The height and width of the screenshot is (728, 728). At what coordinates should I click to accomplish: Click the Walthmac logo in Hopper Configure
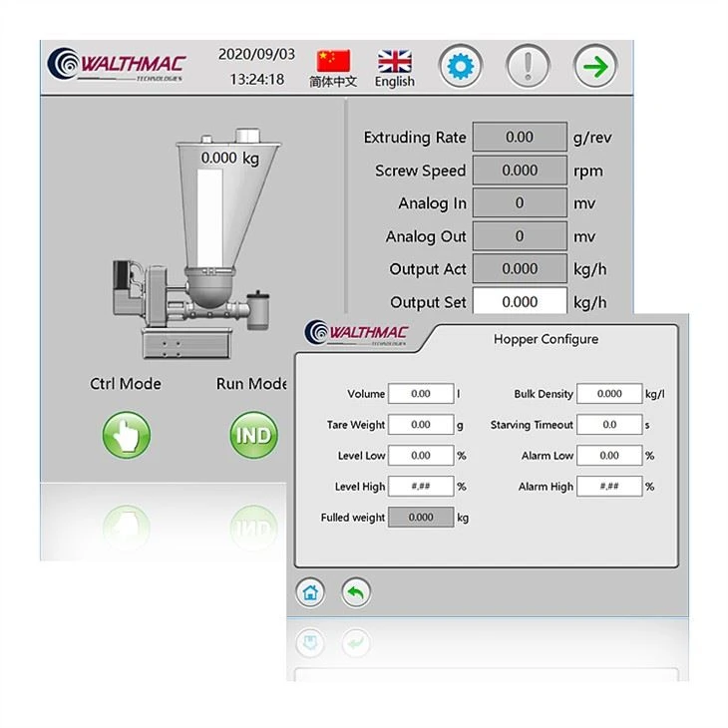[356, 333]
